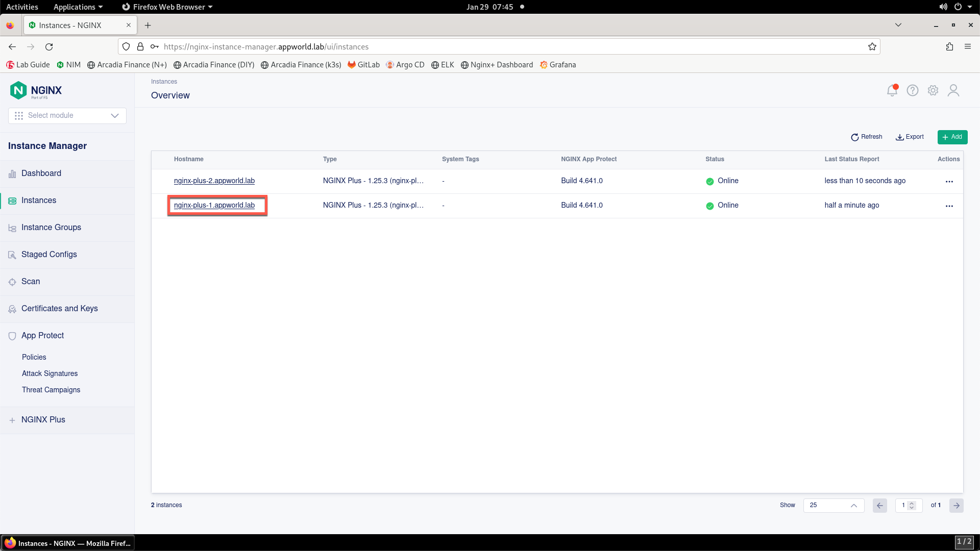Click the Instances breadcrumb

tap(164, 82)
